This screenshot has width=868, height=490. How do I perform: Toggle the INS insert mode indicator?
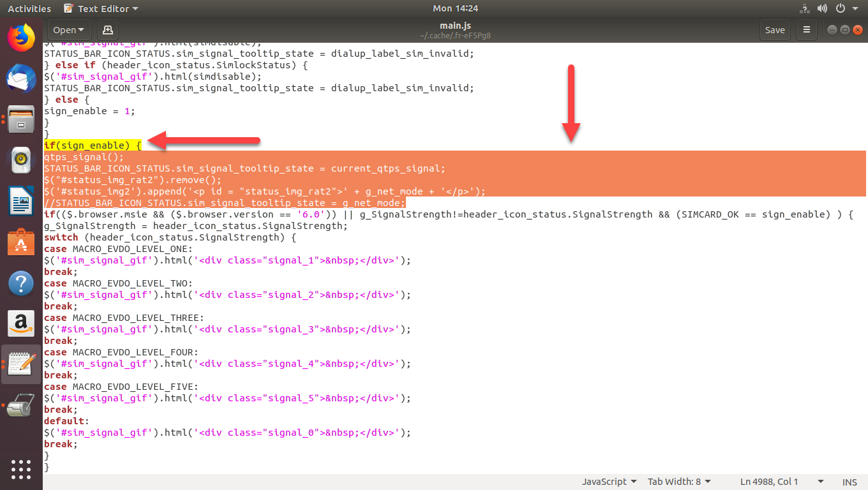[x=849, y=482]
